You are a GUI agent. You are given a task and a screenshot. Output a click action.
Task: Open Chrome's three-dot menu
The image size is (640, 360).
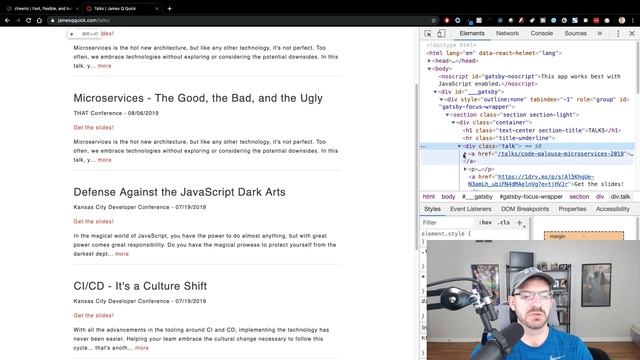633,20
